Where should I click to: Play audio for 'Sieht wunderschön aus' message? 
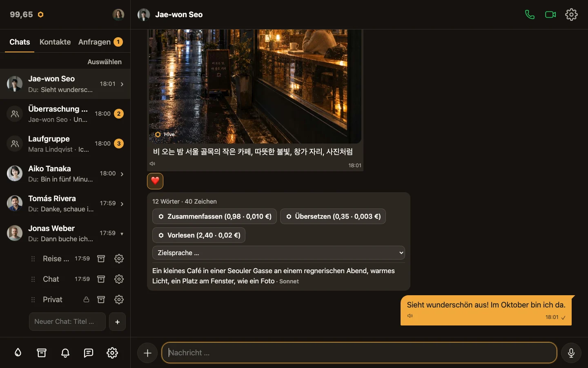pos(410,316)
